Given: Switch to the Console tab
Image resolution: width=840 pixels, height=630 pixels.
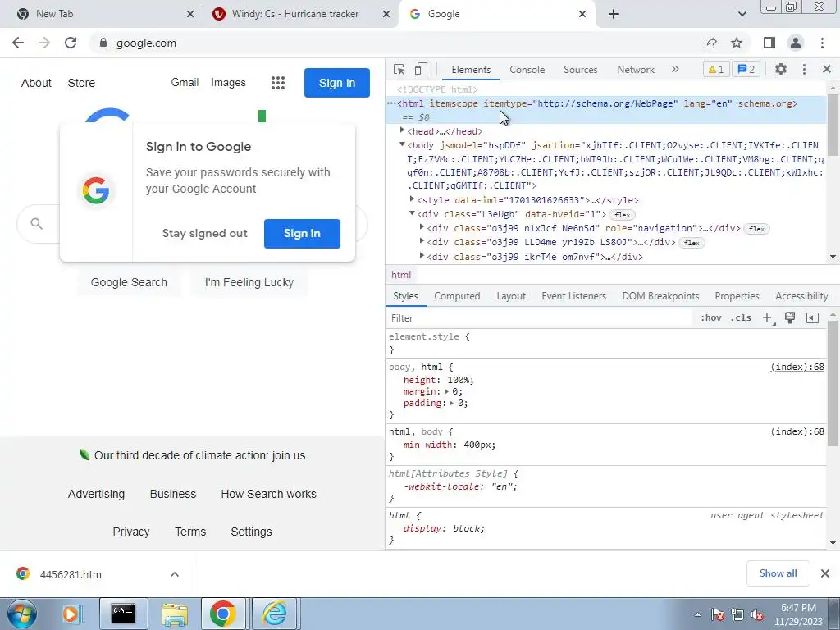Looking at the screenshot, I should (527, 70).
